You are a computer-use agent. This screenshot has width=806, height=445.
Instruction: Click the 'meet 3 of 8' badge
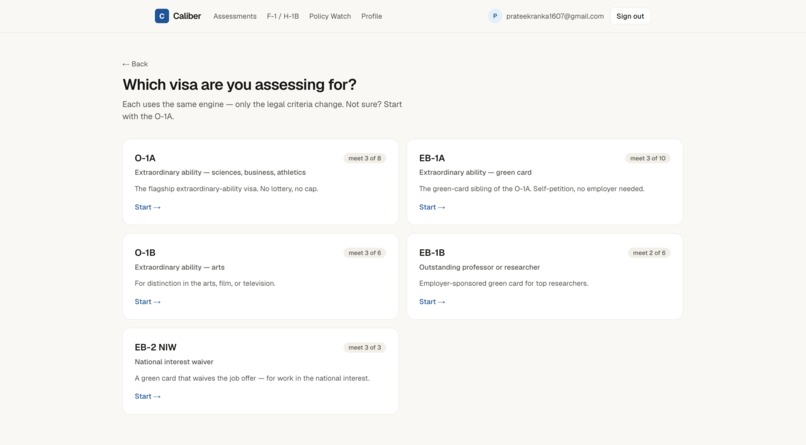tap(364, 158)
